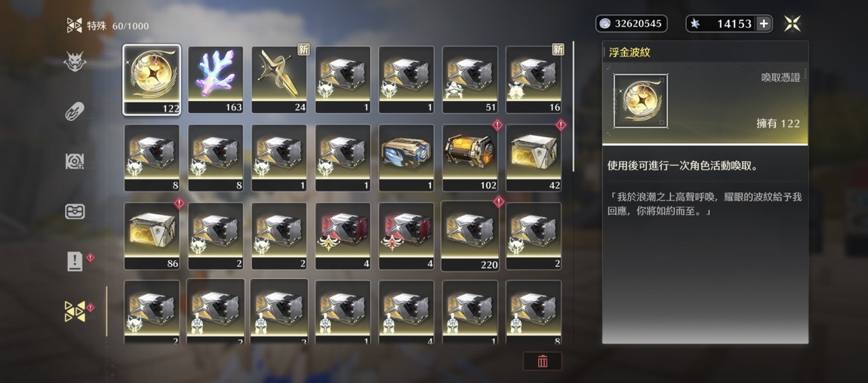Open the supply chest tab in the sidebar

tap(75, 211)
